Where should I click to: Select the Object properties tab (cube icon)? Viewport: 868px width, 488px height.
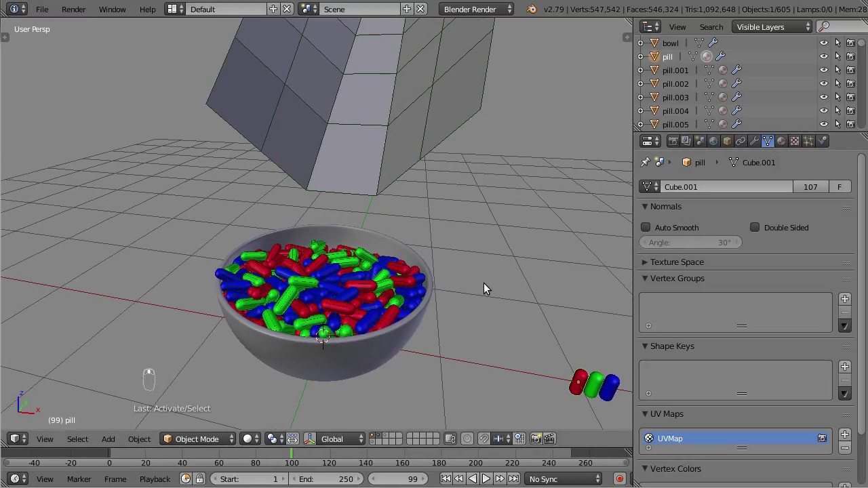(726, 140)
